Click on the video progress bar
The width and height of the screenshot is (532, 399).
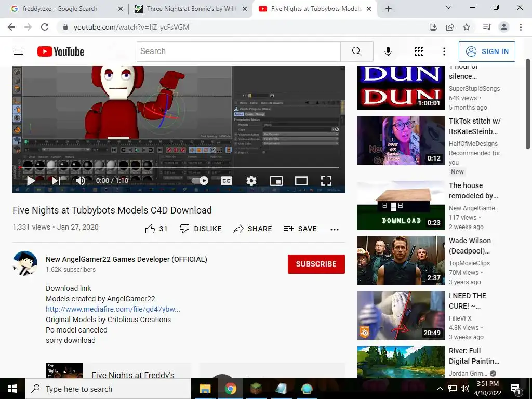(x=179, y=168)
